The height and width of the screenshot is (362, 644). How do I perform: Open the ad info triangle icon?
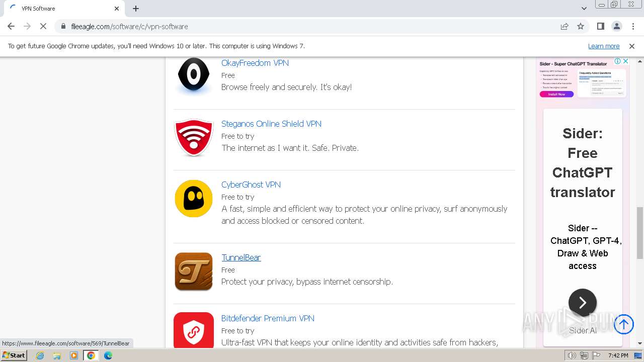[x=618, y=61]
